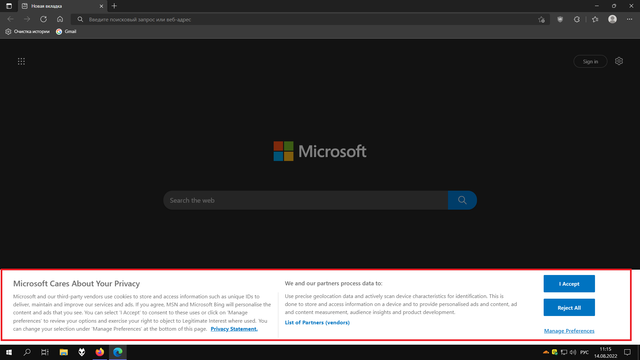The image size is (640, 360).
Task: Click the browser forward arrow
Action: click(x=27, y=19)
